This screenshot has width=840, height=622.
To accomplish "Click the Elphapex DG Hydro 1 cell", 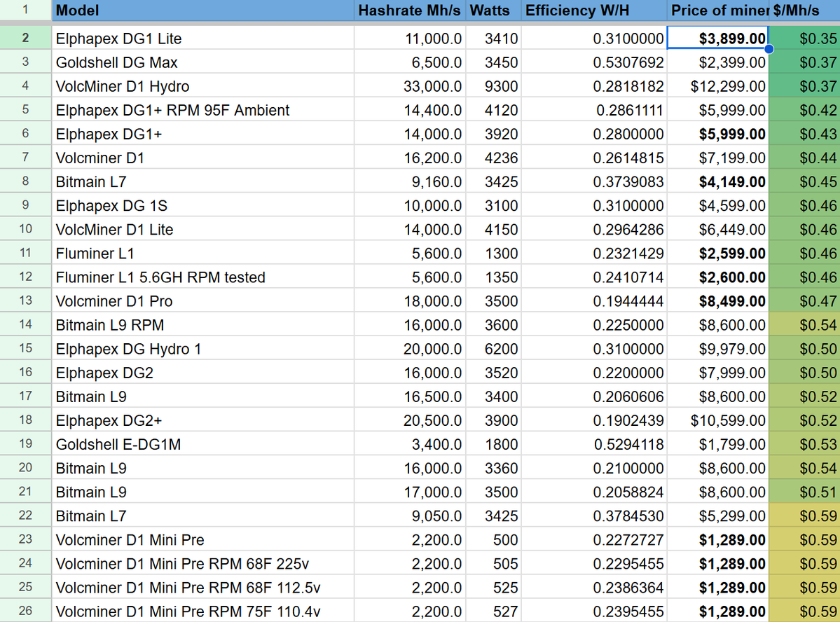I will 202,349.
